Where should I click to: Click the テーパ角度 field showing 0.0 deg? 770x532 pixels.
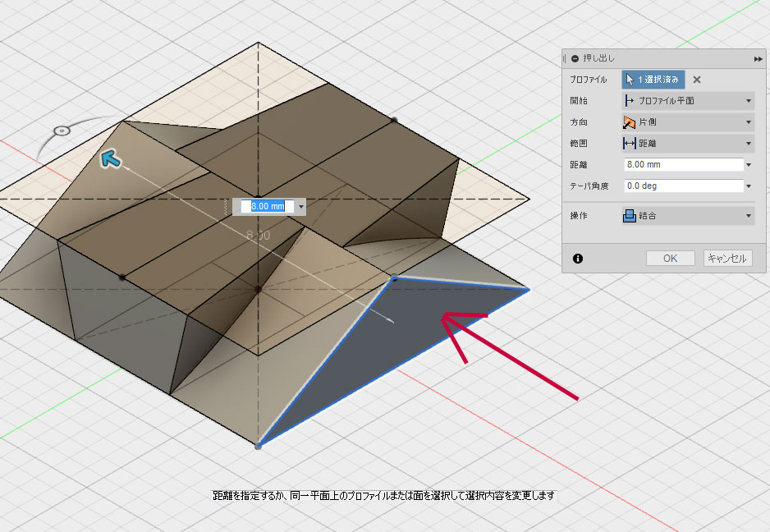(683, 186)
